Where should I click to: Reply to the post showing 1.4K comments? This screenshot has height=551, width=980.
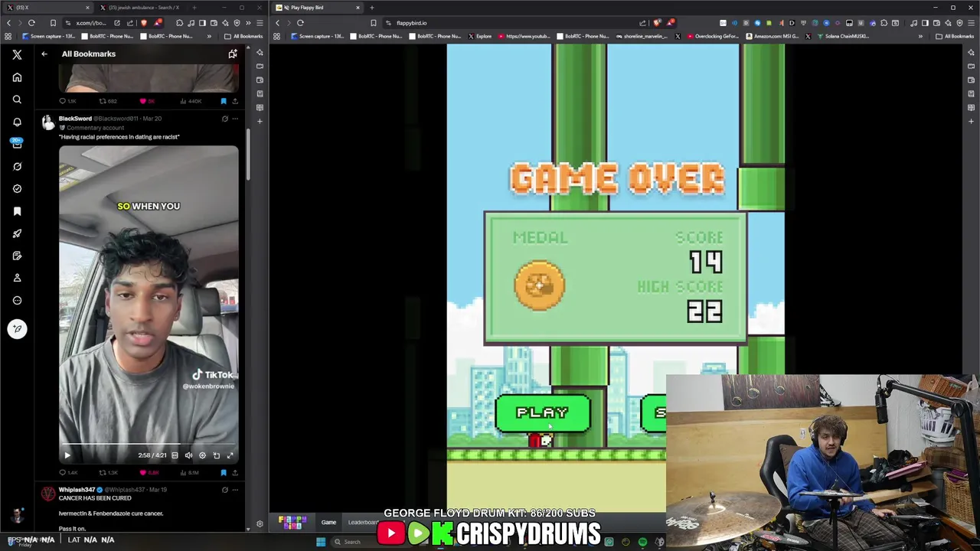68,472
